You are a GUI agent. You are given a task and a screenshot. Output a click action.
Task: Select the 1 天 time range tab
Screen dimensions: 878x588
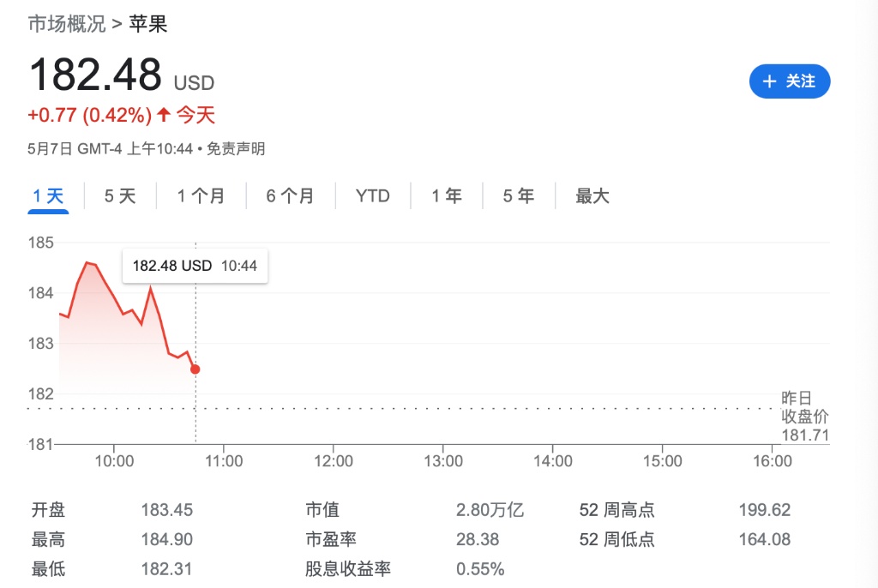point(49,196)
